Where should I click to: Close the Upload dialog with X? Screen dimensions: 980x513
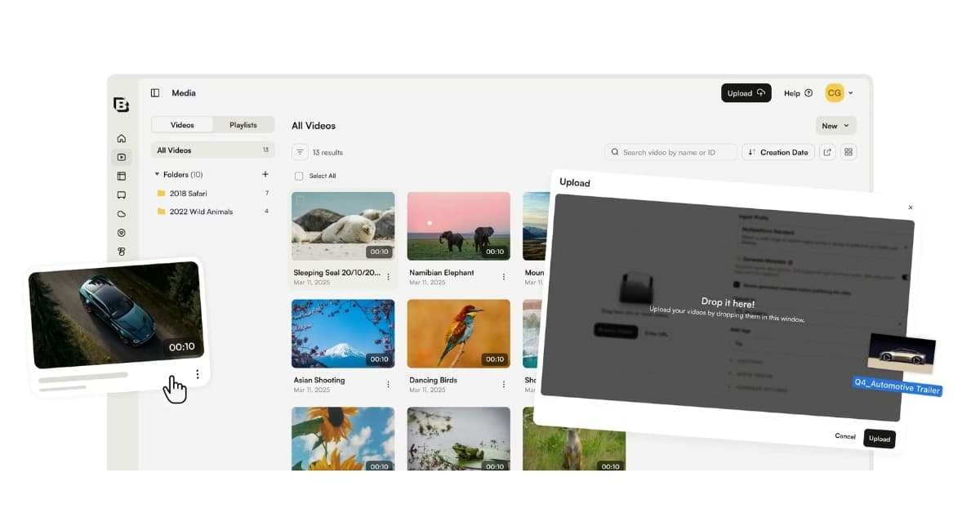point(911,207)
